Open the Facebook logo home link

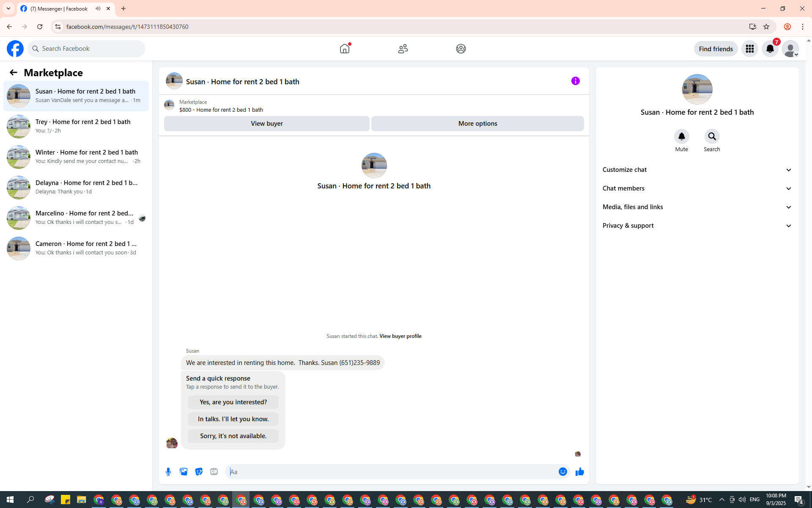point(15,49)
